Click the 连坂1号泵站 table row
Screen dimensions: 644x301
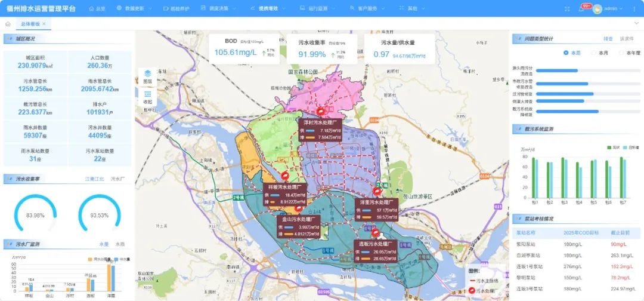coord(576,266)
